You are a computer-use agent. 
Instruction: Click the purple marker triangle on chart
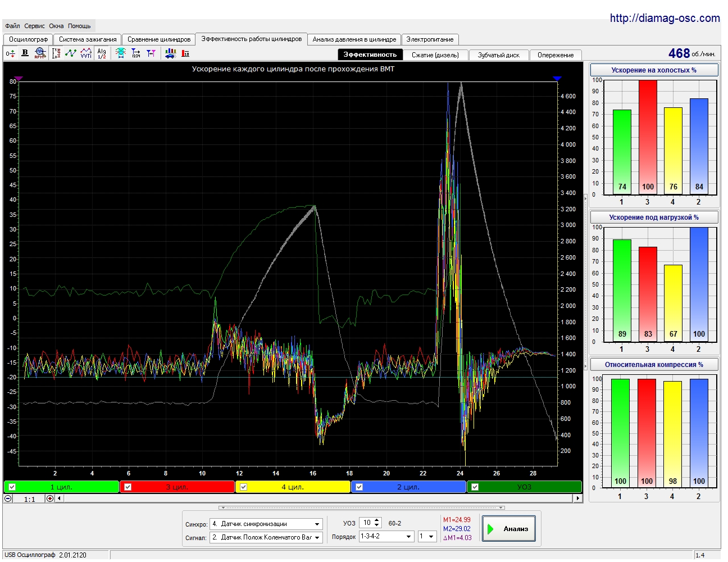click(x=19, y=79)
